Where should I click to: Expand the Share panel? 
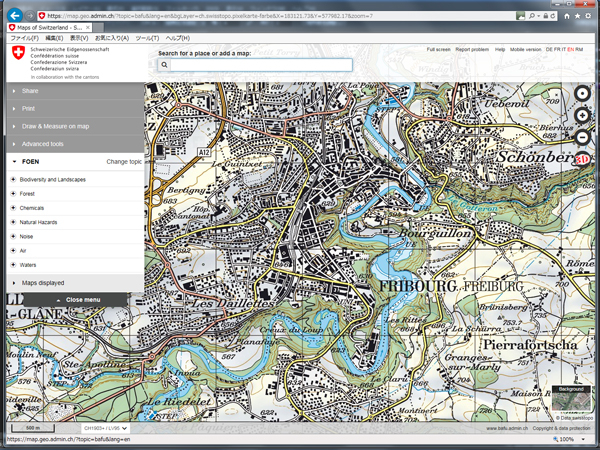coord(30,91)
